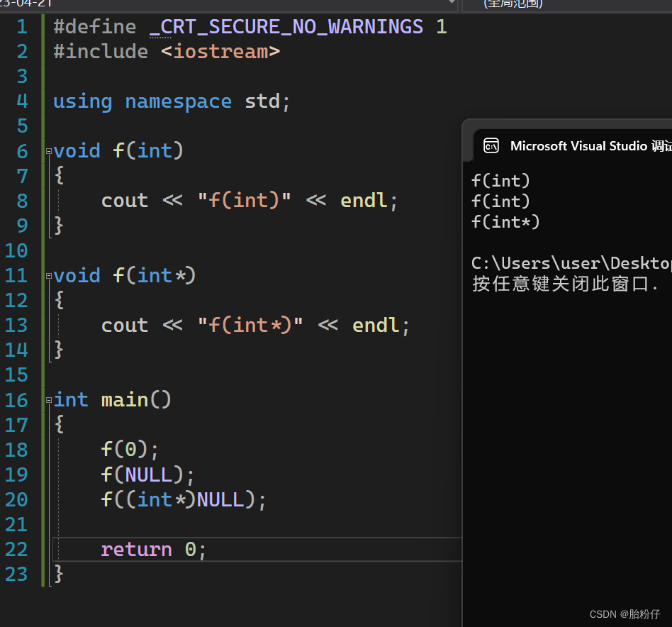Collapse the f(int*) function body
The width and height of the screenshot is (672, 627).
(47, 275)
